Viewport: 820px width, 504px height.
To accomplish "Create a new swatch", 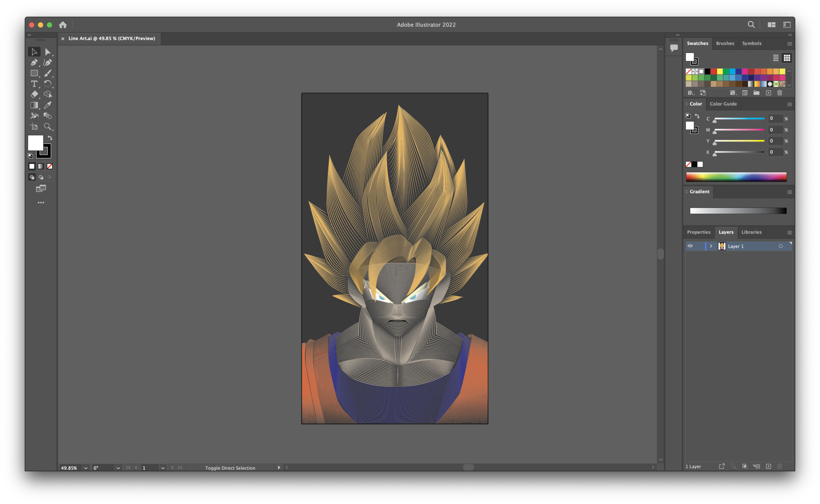I will (768, 93).
